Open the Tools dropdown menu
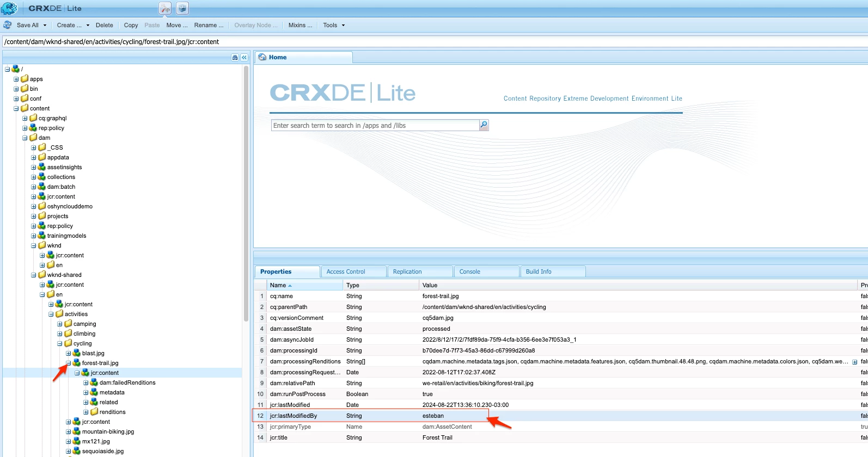Image resolution: width=868 pixels, height=457 pixels. (x=334, y=25)
